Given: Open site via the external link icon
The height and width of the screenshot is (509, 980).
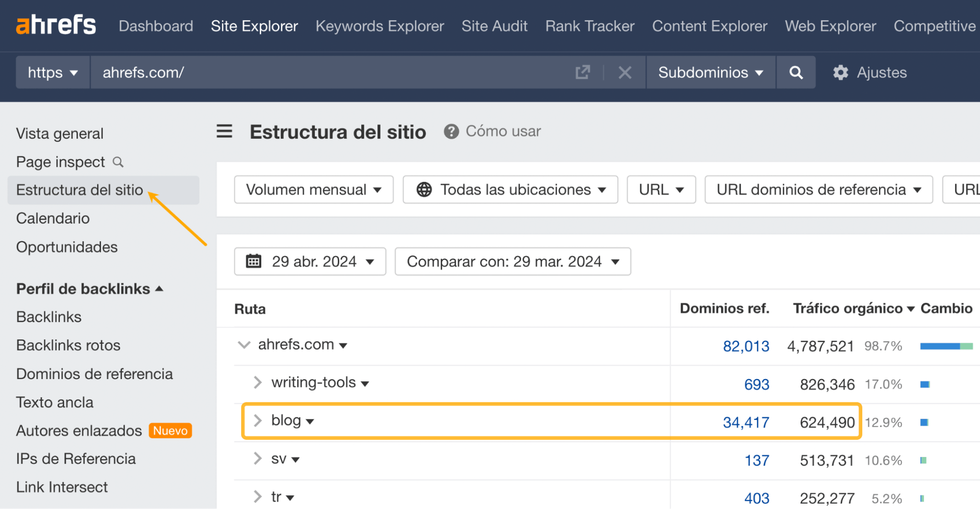Looking at the screenshot, I should pos(581,72).
